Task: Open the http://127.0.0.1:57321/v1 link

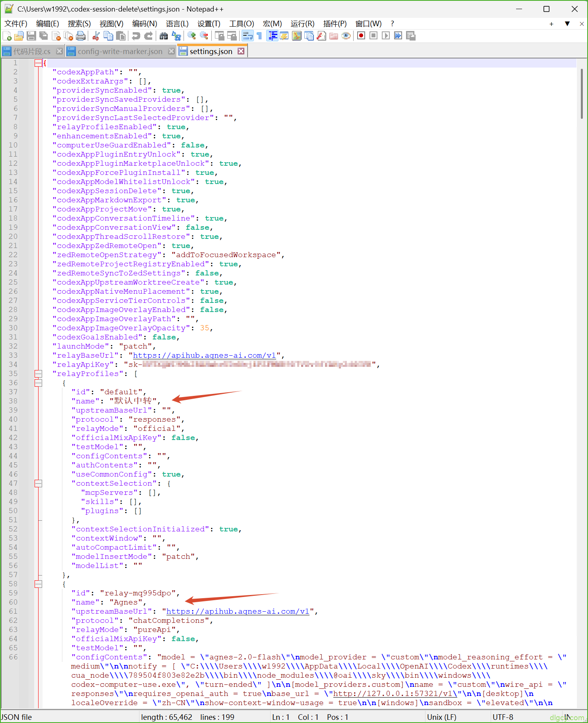Action: [395, 694]
